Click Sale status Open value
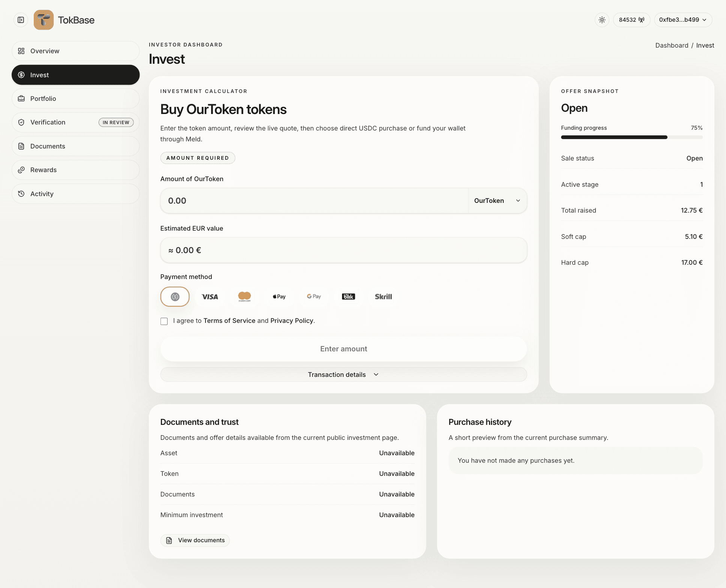The width and height of the screenshot is (726, 588). tap(694, 158)
